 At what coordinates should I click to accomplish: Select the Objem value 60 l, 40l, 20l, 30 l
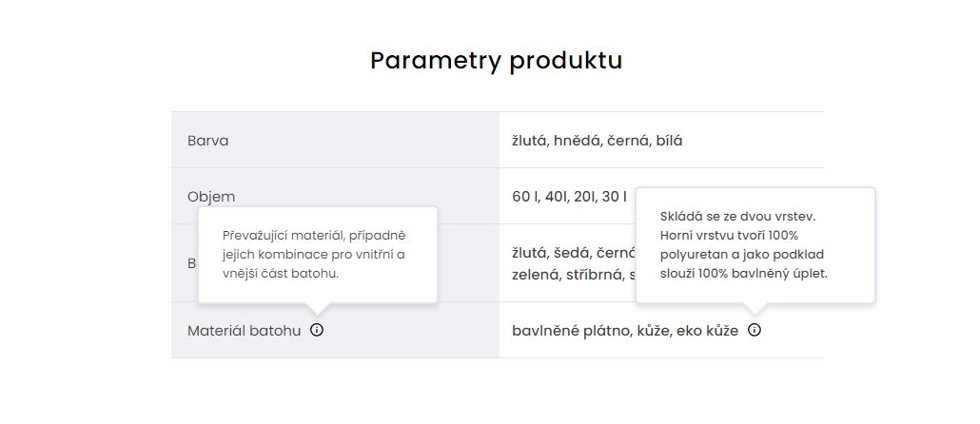[569, 197]
